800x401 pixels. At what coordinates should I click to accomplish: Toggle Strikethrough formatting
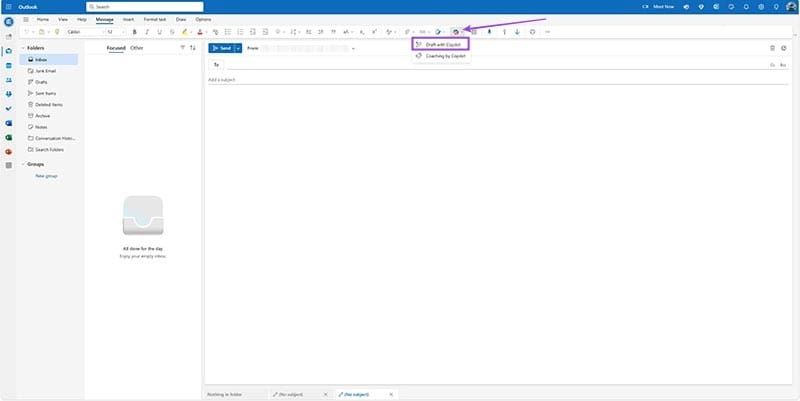(172, 32)
